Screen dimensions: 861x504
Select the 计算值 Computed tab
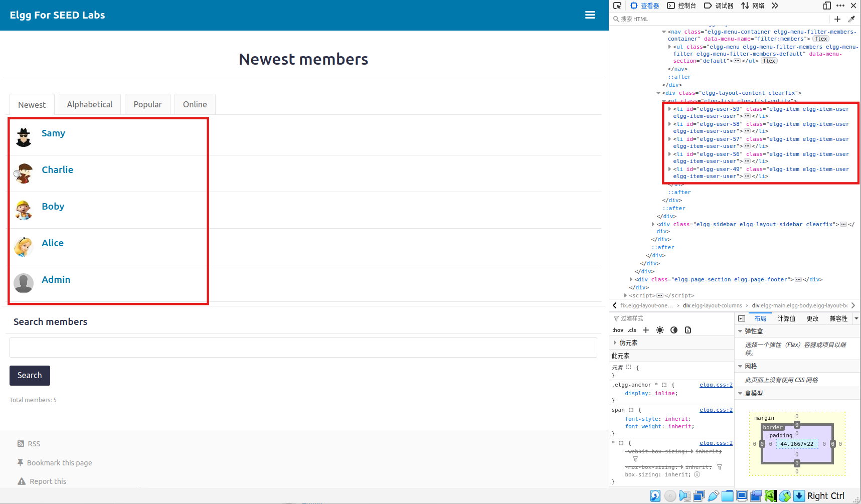click(x=786, y=318)
